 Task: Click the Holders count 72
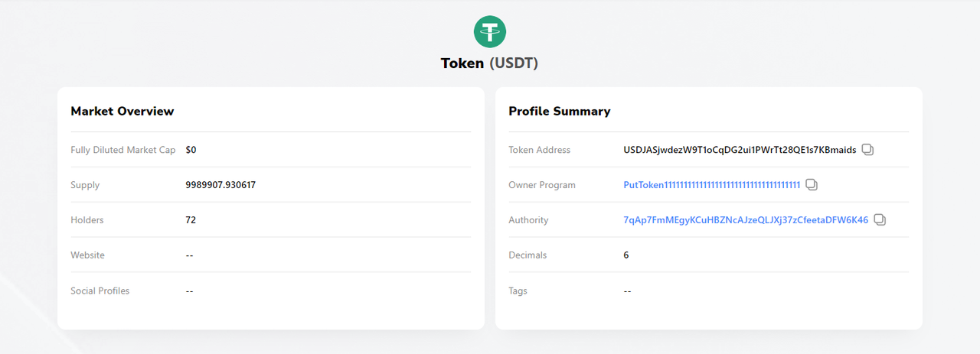tap(191, 220)
